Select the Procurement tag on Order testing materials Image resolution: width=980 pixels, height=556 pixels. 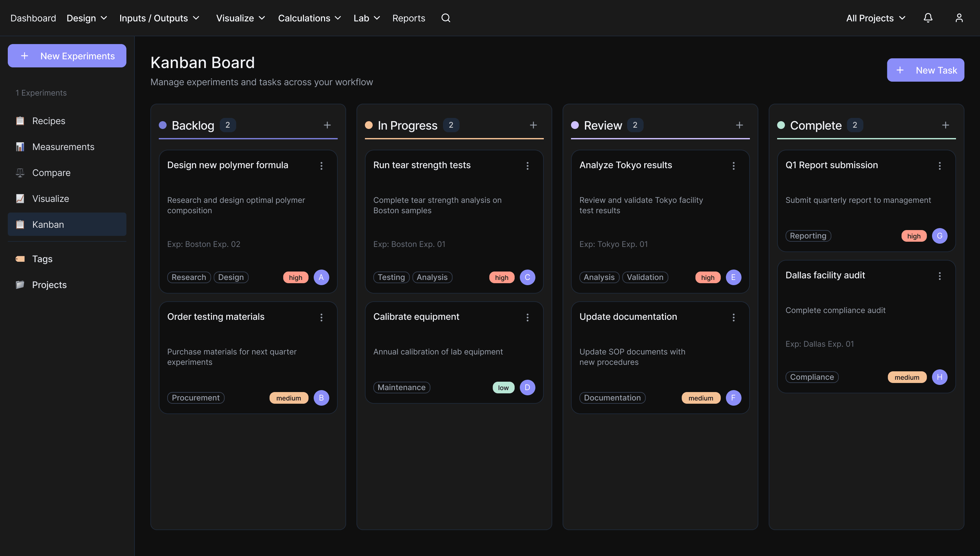(195, 398)
